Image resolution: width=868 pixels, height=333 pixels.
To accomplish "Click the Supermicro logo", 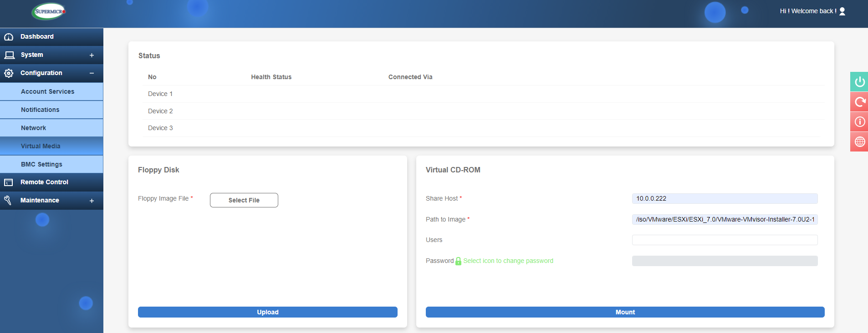I will 49,12.
